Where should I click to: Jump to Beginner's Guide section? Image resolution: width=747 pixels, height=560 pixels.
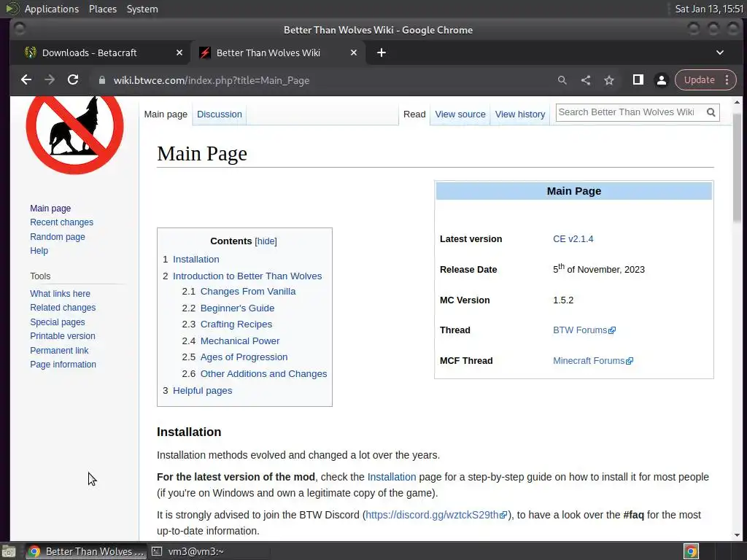(x=237, y=308)
